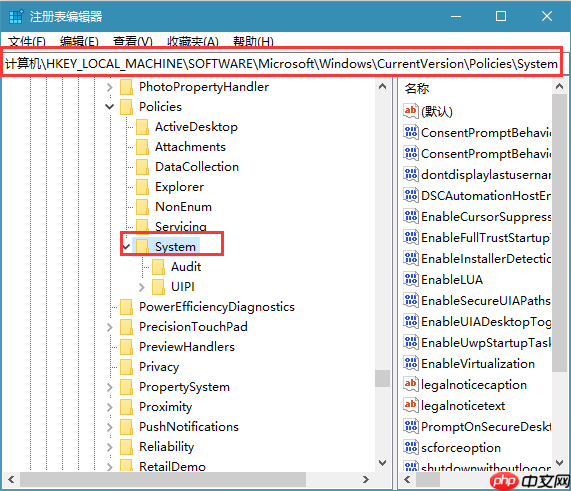The image size is (571, 491).
Task: Collapse the Policies key
Action: (109, 107)
